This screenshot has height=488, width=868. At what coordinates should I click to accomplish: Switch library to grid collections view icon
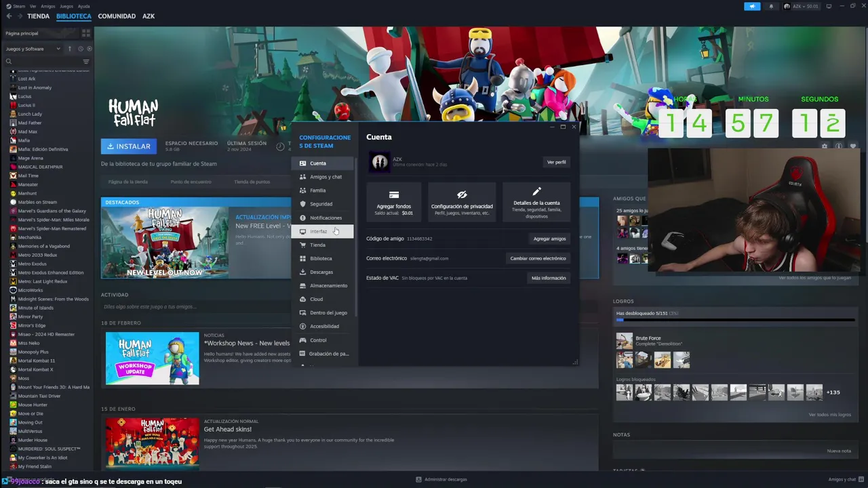(86, 33)
